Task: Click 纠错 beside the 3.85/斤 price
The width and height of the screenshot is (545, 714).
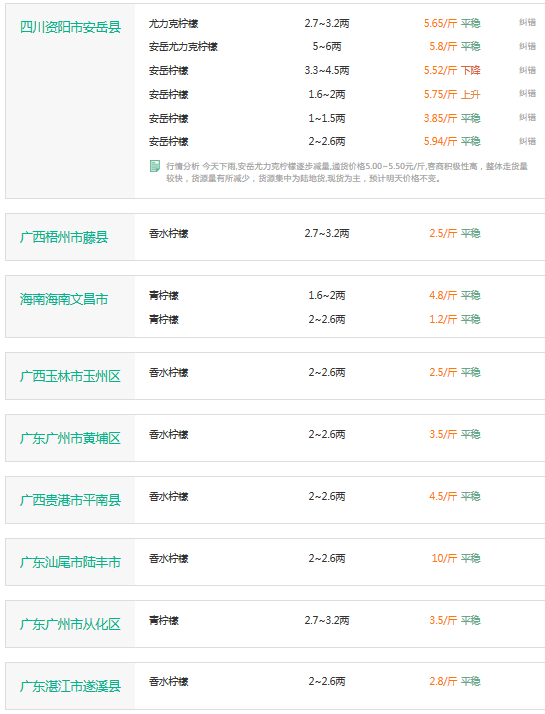Action: (x=527, y=117)
